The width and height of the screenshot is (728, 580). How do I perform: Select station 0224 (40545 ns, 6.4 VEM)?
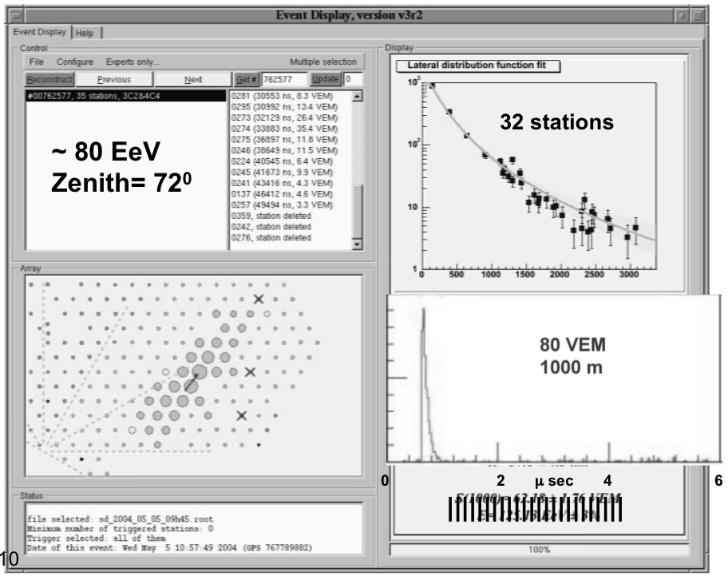(282, 161)
